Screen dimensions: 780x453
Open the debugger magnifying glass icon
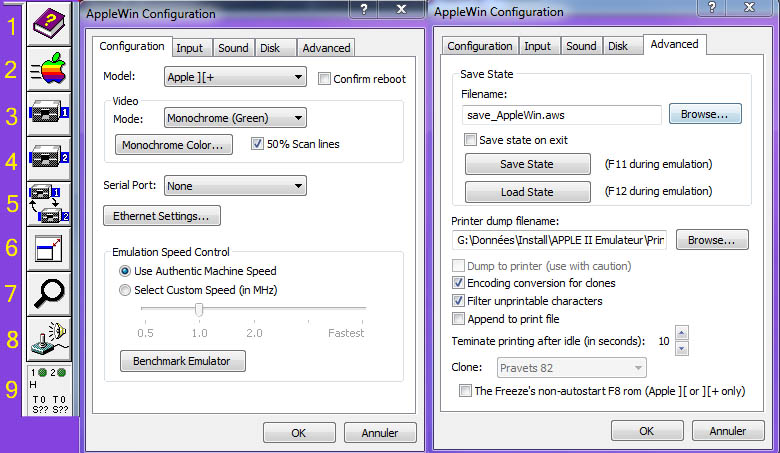[47, 292]
